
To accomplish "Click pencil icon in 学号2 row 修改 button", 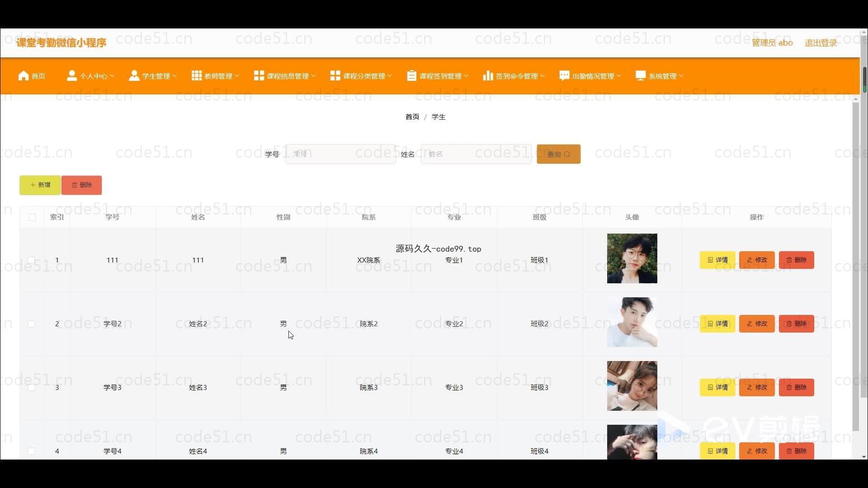I will point(750,324).
